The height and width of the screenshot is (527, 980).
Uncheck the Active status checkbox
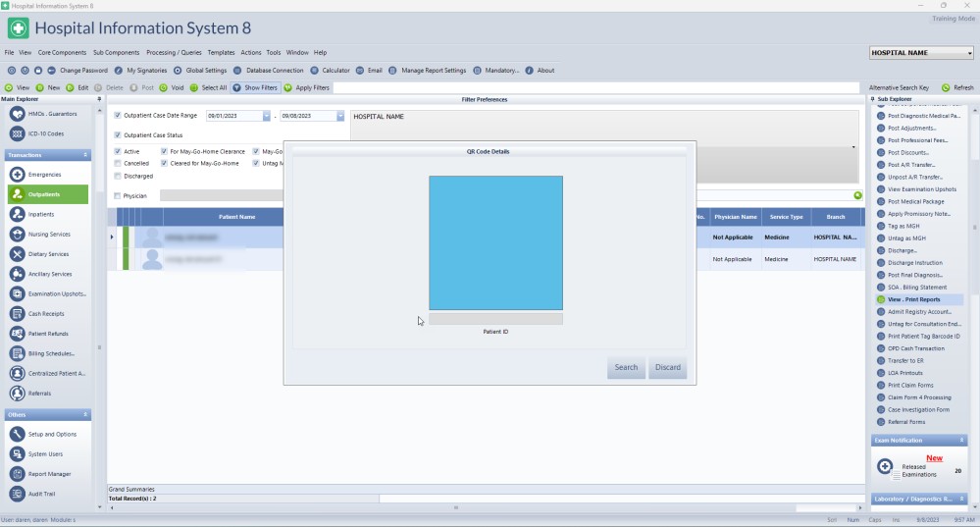click(118, 151)
